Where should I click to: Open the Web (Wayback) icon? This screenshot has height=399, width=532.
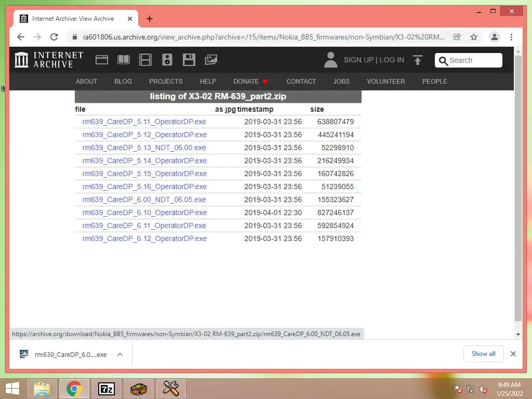[102, 60]
